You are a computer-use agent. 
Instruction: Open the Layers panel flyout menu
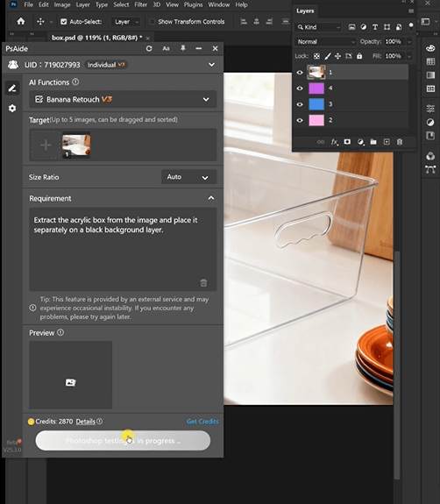coord(411,11)
